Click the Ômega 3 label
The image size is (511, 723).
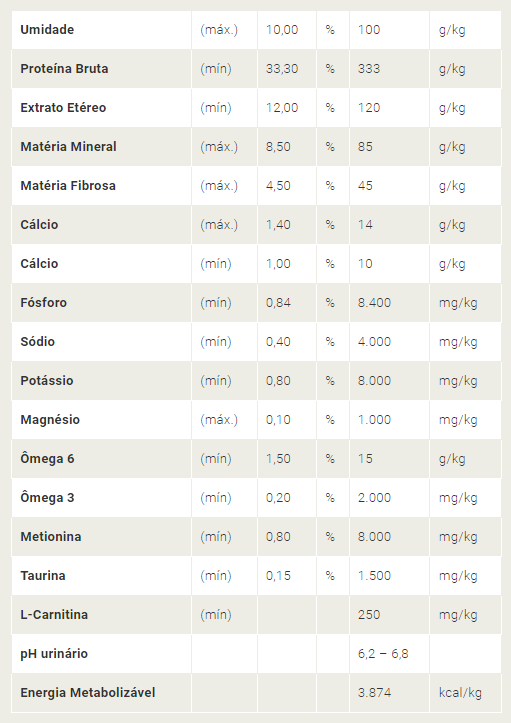[47, 498]
